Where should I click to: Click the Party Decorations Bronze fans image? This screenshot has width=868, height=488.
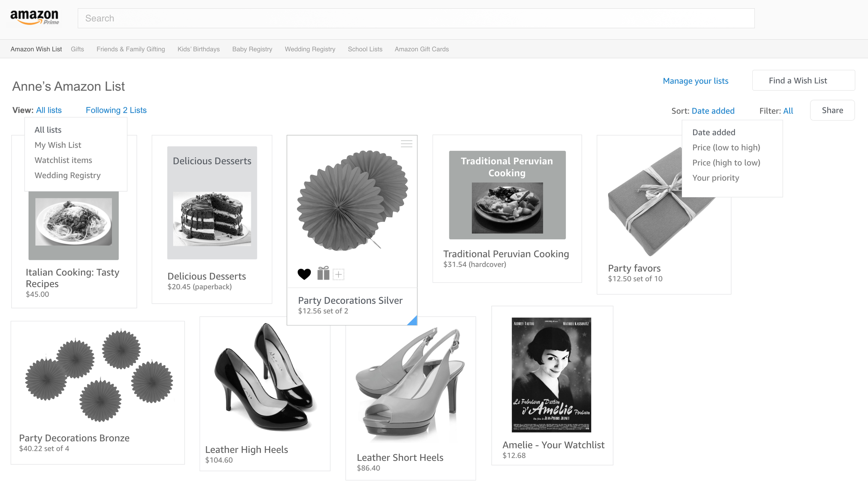[99, 375]
